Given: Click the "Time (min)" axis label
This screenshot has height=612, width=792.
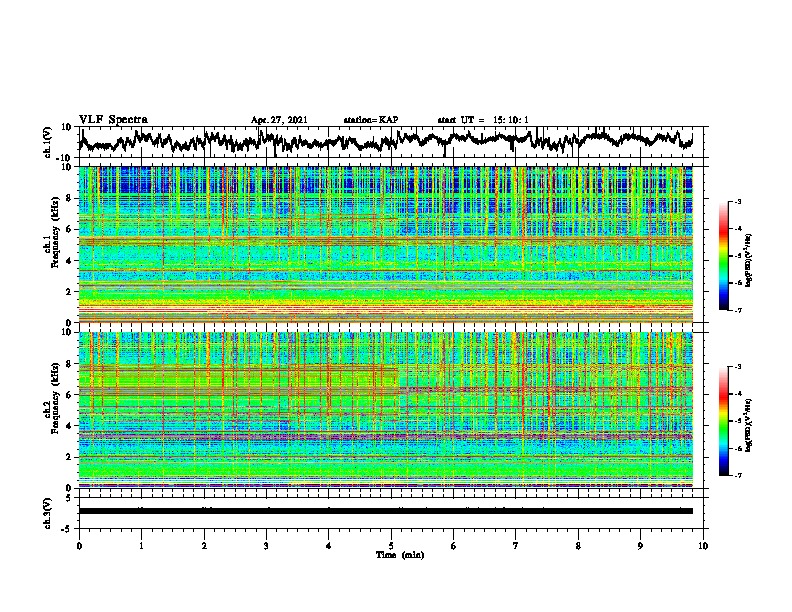Looking at the screenshot, I should click(x=400, y=555).
